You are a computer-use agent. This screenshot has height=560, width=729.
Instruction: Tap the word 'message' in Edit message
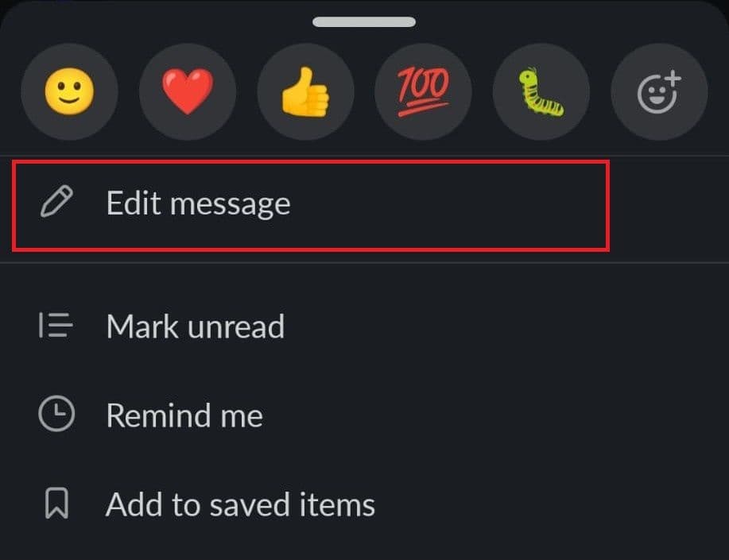click(x=231, y=205)
